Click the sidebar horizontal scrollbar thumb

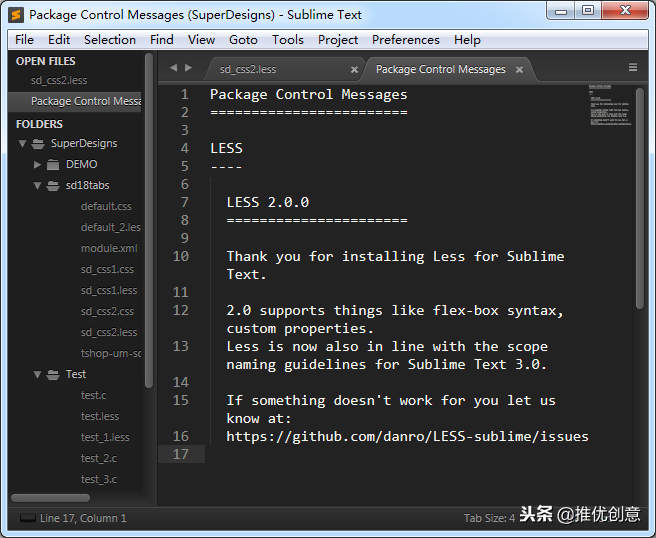tap(51, 498)
